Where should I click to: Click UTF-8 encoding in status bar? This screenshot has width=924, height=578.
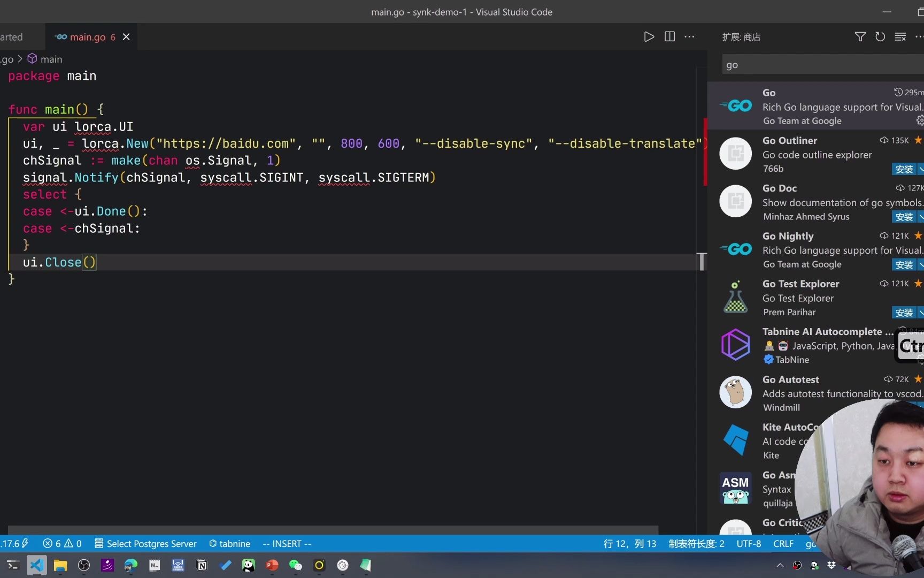[x=749, y=543]
